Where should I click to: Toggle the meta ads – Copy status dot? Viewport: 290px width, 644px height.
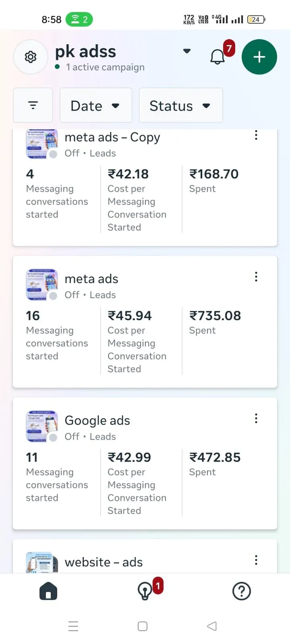pyautogui.click(x=53, y=154)
